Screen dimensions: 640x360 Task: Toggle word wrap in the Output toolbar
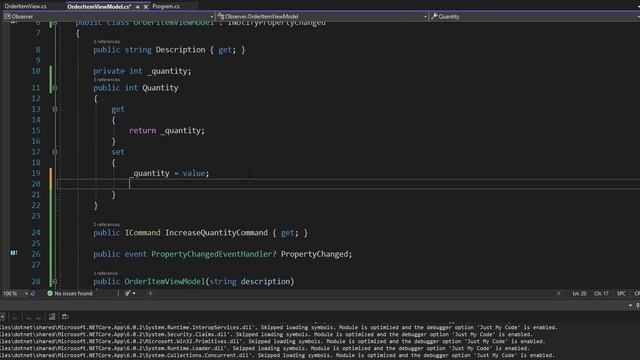click(x=65, y=317)
